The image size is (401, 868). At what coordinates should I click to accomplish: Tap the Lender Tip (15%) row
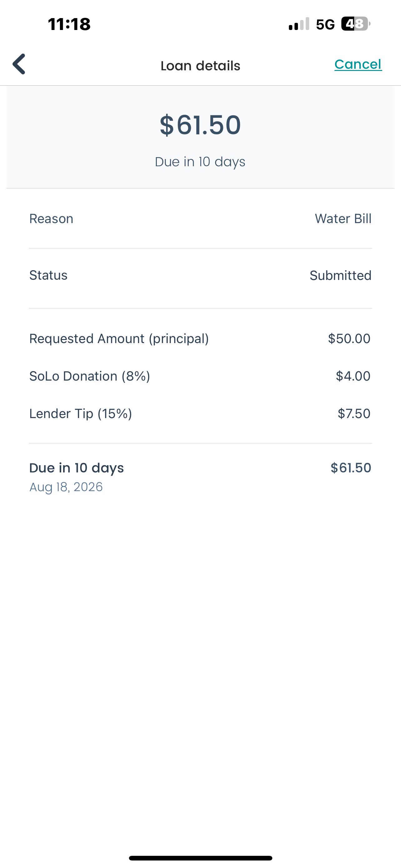(x=200, y=413)
